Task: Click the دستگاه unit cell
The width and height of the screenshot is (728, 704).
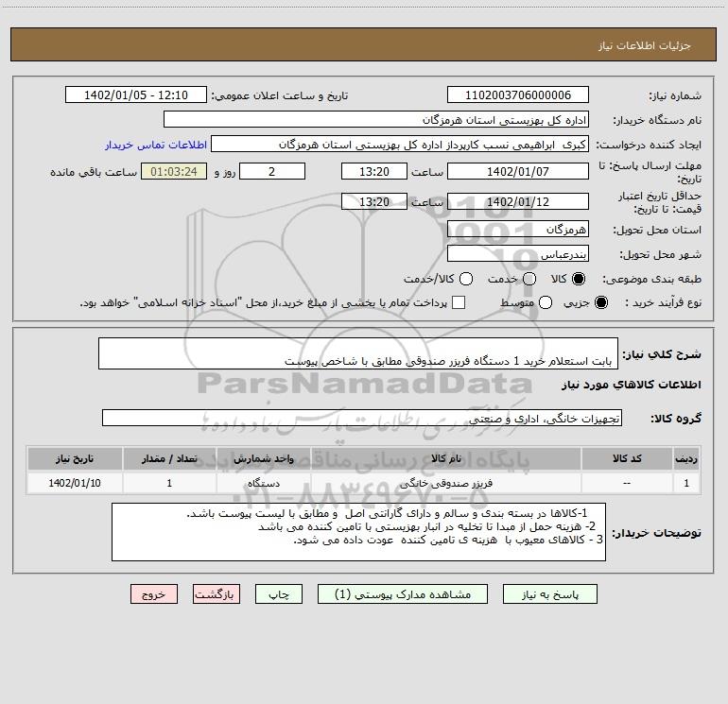Action: 263,483
